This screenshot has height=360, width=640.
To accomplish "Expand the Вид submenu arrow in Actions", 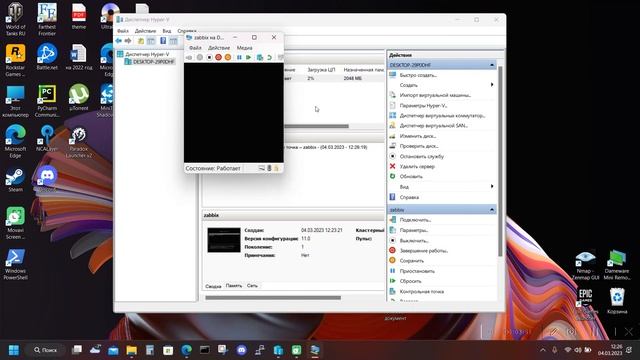I will pyautogui.click(x=492, y=187).
